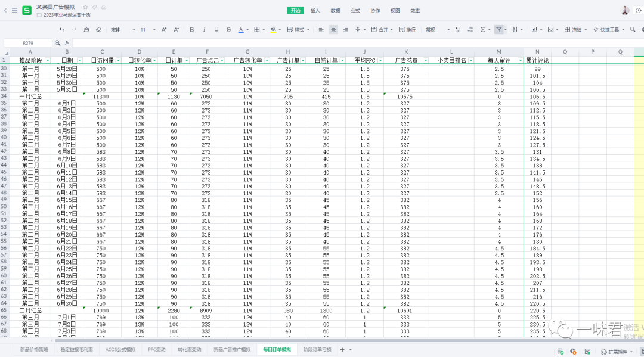644x357 pixels.
Task: Toggle bold formatting
Action: point(191,30)
